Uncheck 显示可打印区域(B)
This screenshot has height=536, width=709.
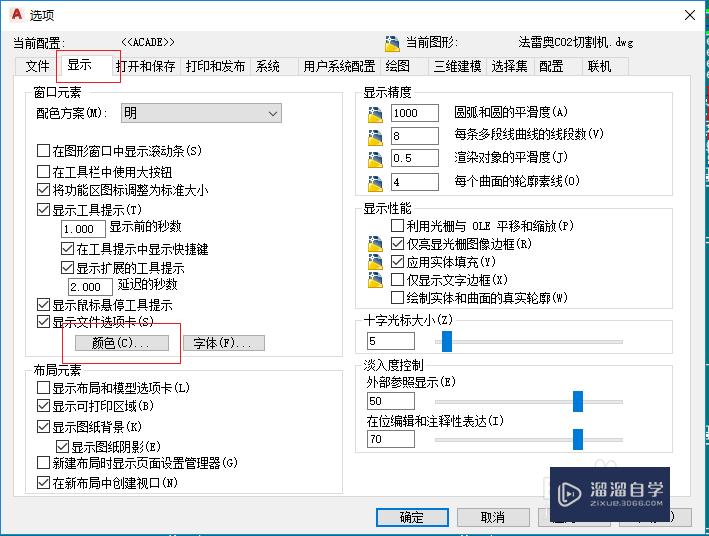click(x=43, y=406)
